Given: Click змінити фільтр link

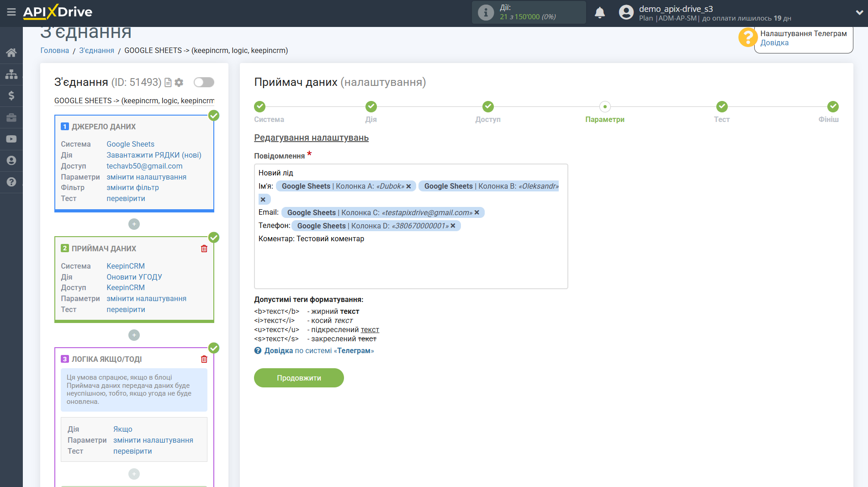Looking at the screenshot, I should [x=132, y=188].
